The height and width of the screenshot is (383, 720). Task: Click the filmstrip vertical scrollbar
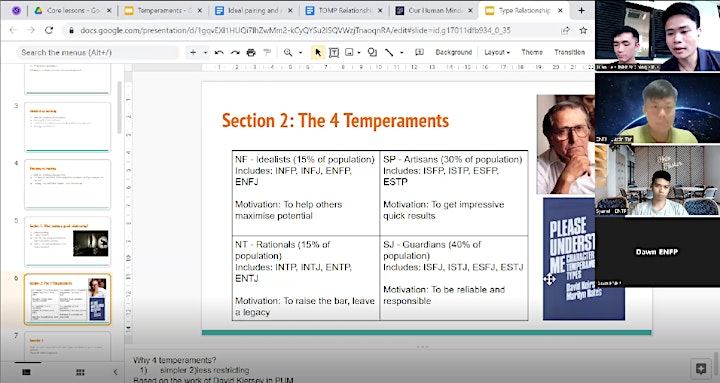119,108
